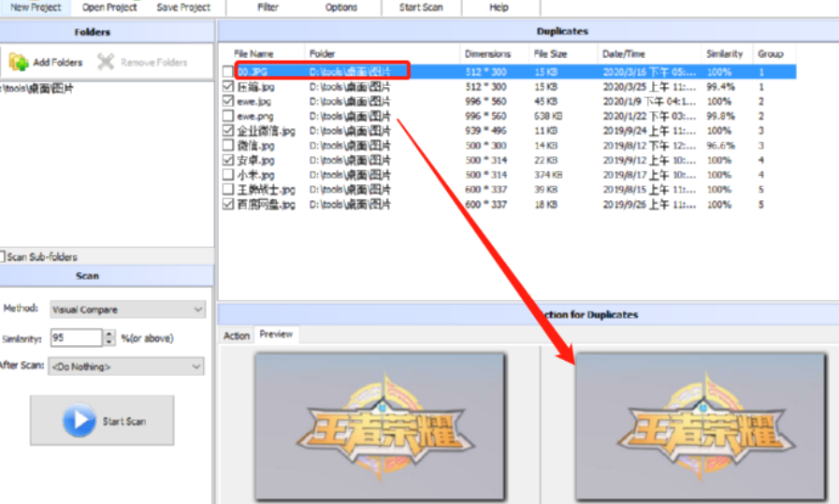Sort by the Similarity column header

(x=724, y=54)
